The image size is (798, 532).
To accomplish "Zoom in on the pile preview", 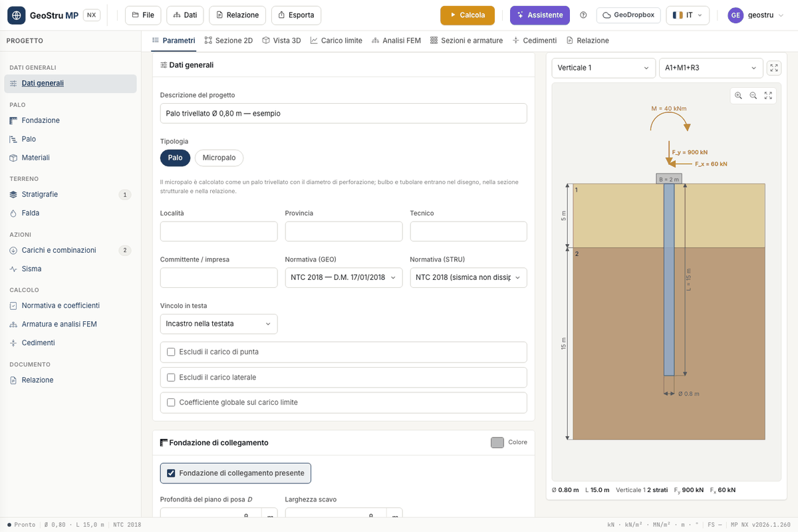I will coord(738,96).
